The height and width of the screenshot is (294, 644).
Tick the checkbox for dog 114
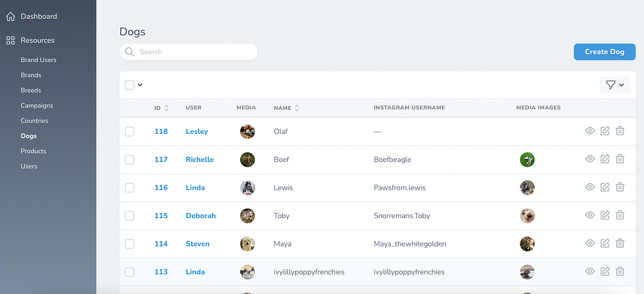[x=129, y=244]
